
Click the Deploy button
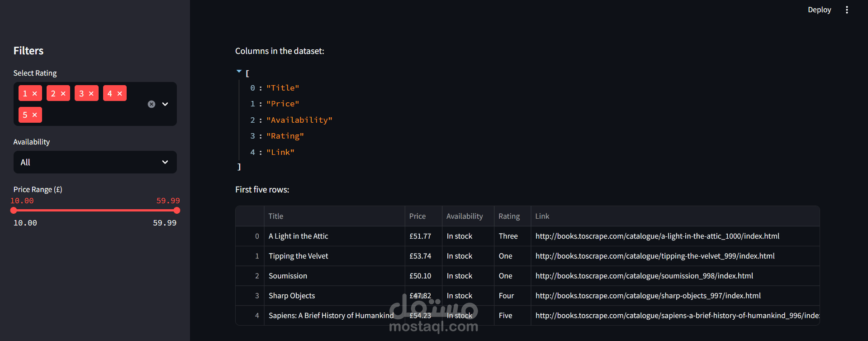click(x=819, y=10)
